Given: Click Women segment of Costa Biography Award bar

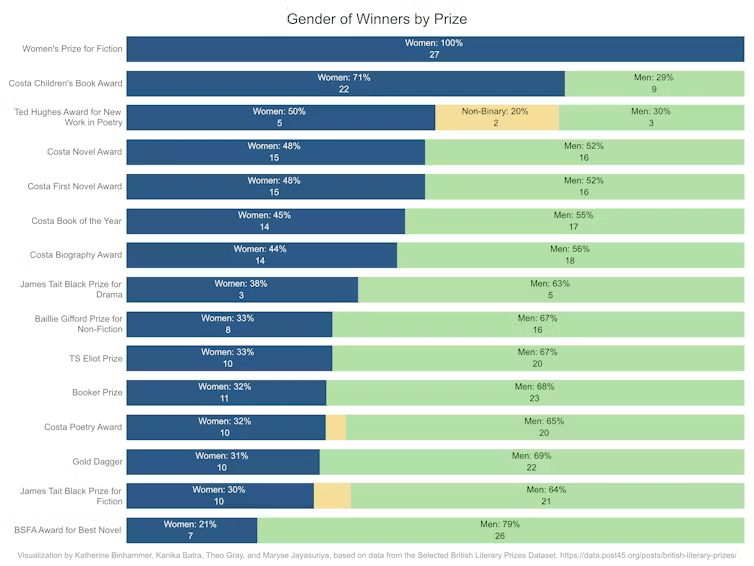Looking at the screenshot, I should click(x=261, y=255).
